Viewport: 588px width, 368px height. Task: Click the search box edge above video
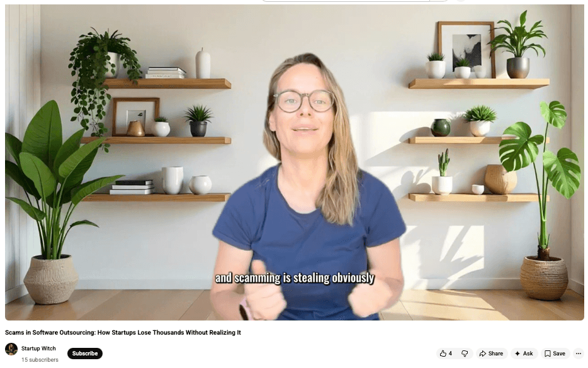point(354,1)
